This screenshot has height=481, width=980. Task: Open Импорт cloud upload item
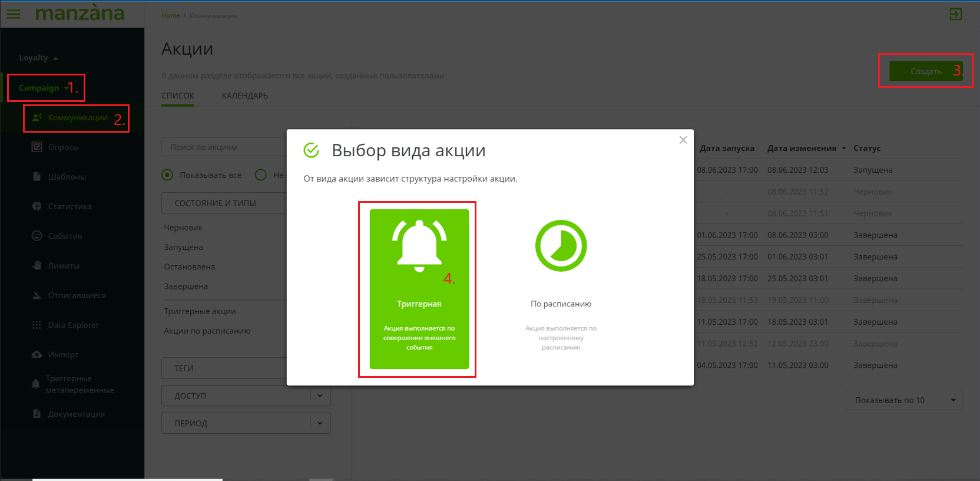[x=63, y=354]
